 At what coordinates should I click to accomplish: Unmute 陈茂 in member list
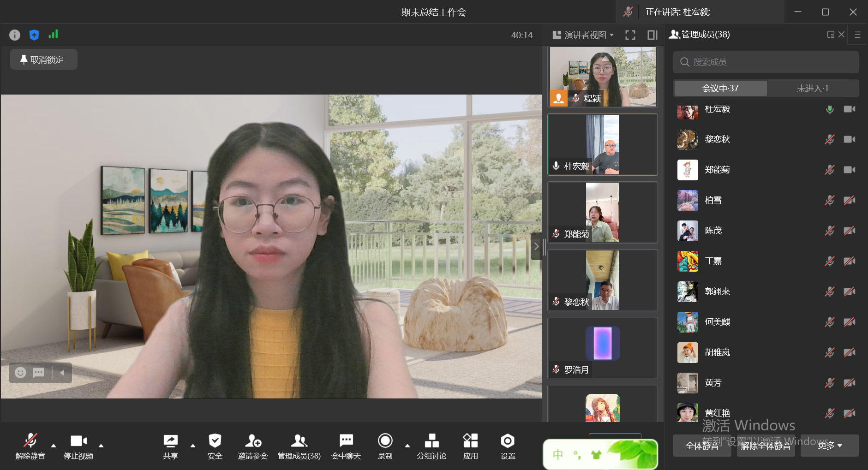(x=830, y=231)
